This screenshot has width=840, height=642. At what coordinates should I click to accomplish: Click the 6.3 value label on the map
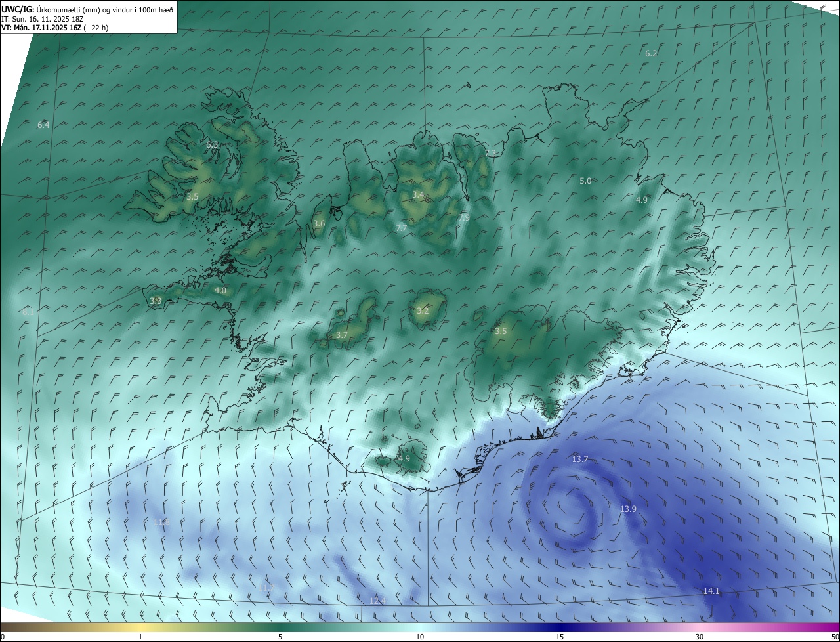coord(212,145)
